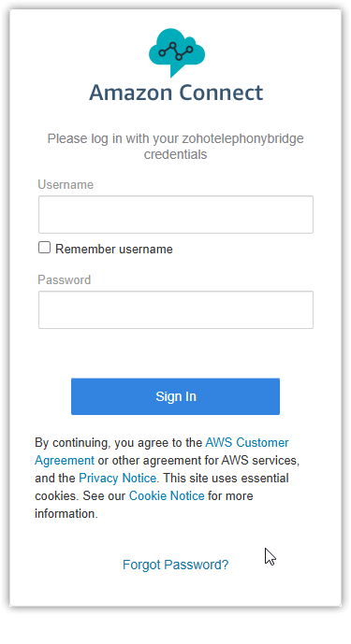Click the This site uses essential text
The height and width of the screenshot is (644, 351).
[x=226, y=478]
